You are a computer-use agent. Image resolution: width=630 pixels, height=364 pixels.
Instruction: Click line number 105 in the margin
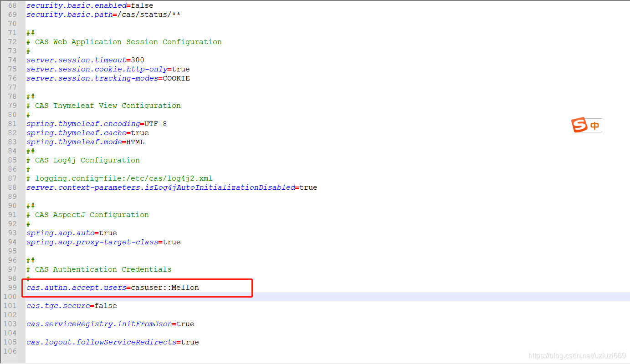click(x=10, y=342)
